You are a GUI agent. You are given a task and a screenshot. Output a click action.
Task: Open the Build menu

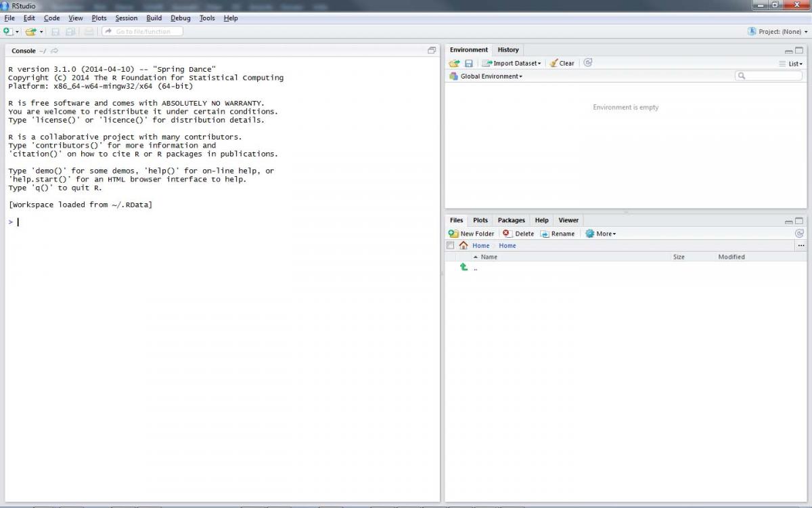[x=154, y=18]
